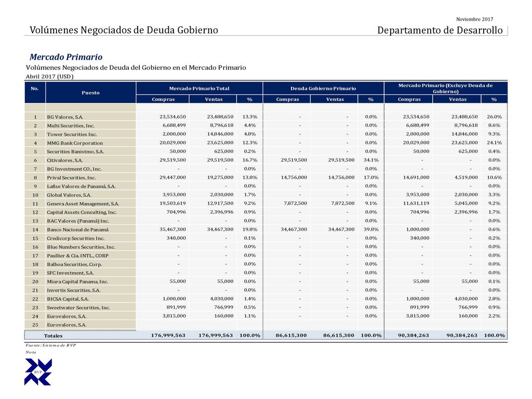
Task: Select the "Geneva Asset Management, S.A." row name
Action: (83, 204)
